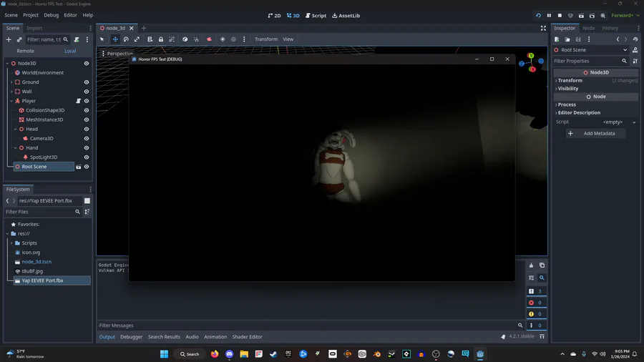Expand Transform section in Inspector
This screenshot has width=644, height=362.
[x=570, y=80]
